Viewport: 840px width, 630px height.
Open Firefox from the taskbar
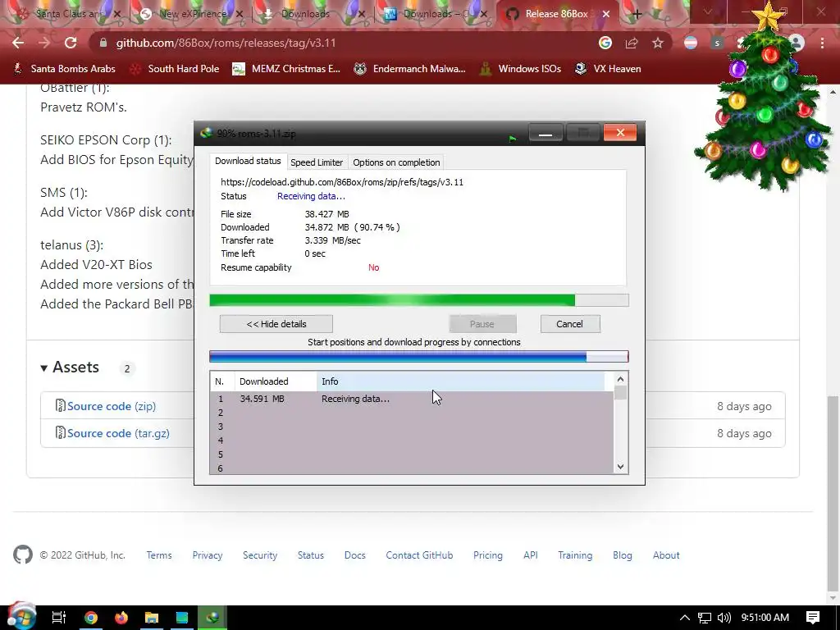pos(121,618)
